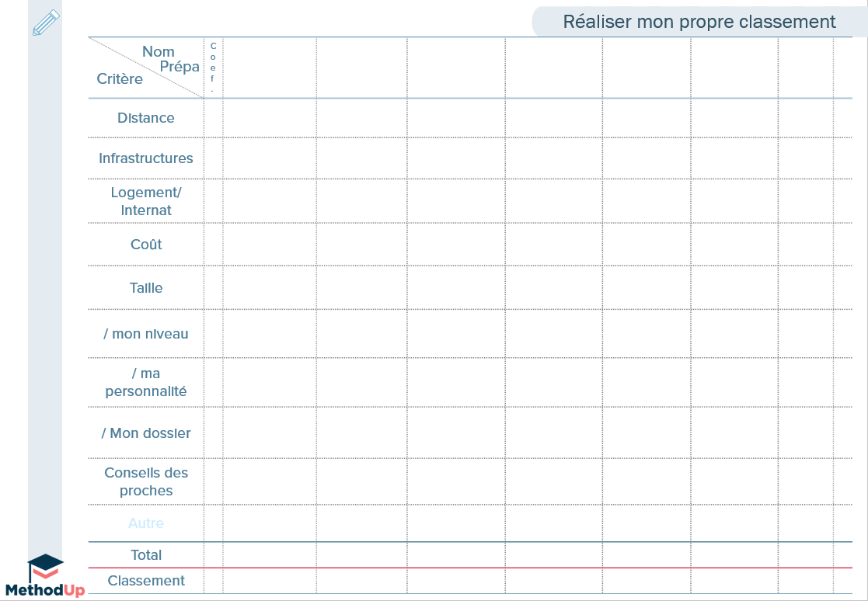
Task: Click the MethodUp graduation cap logo
Action: (47, 566)
